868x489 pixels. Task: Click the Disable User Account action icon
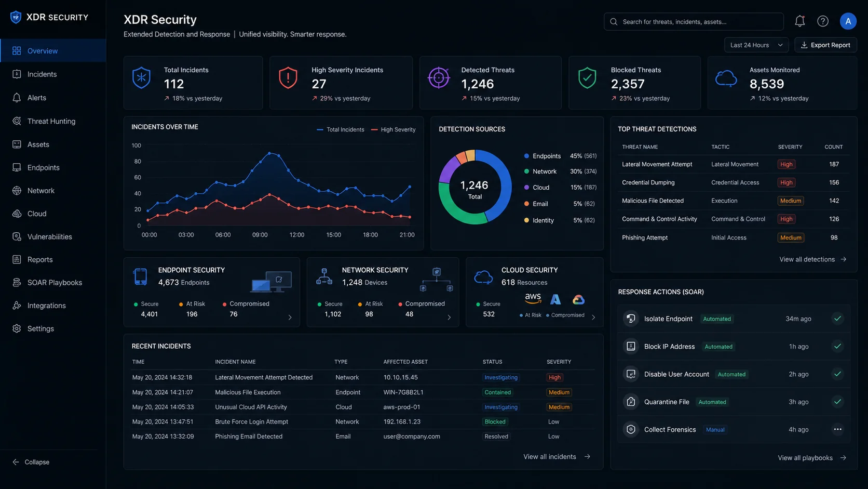[631, 374]
